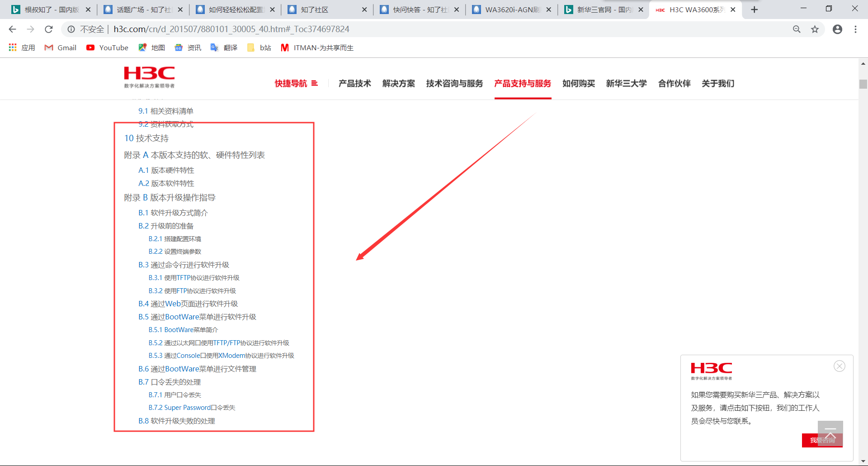Screen dimensions: 868x466
Task: Open the 快捷导航 quick navigation menu
Action: pyautogui.click(x=296, y=83)
